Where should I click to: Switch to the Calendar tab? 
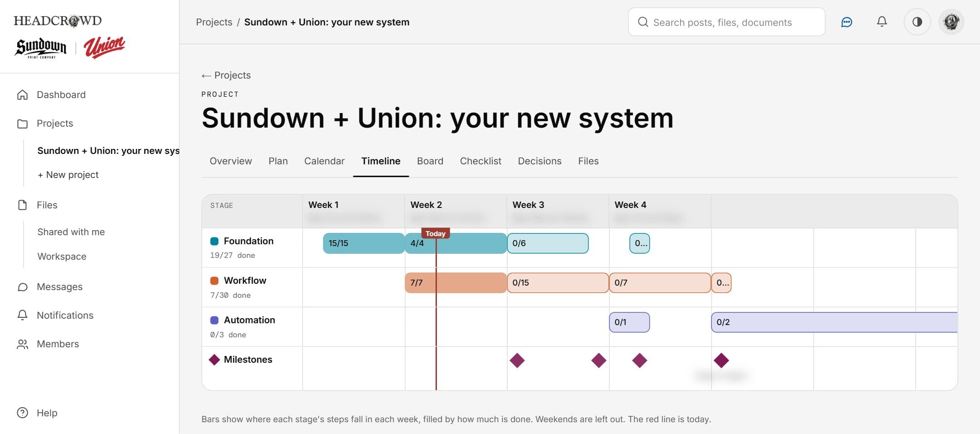pos(324,161)
